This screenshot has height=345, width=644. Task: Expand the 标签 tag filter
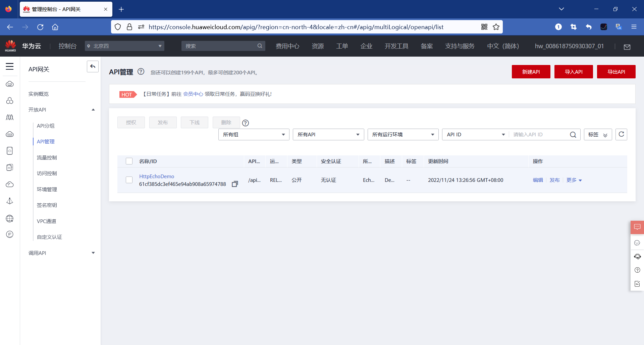pyautogui.click(x=598, y=135)
